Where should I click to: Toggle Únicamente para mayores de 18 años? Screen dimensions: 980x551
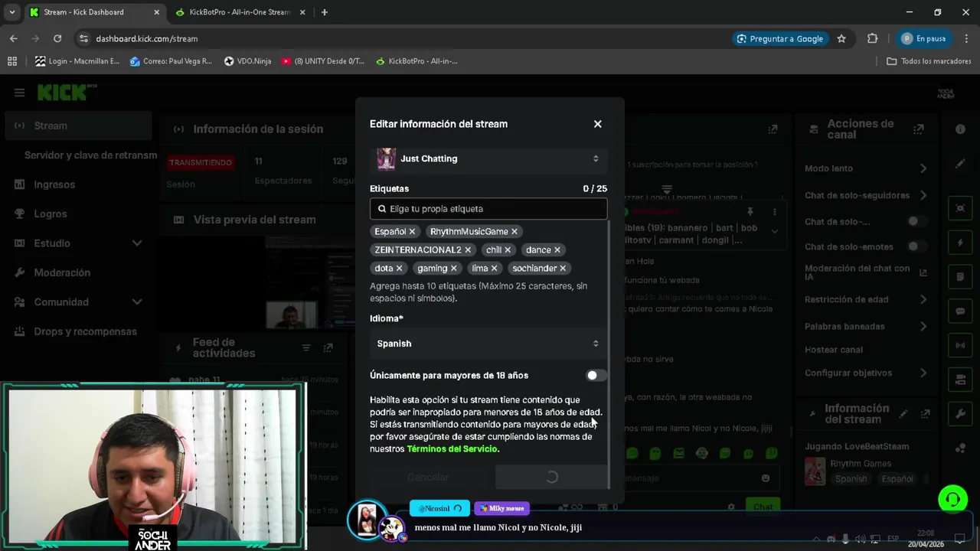[x=596, y=375]
